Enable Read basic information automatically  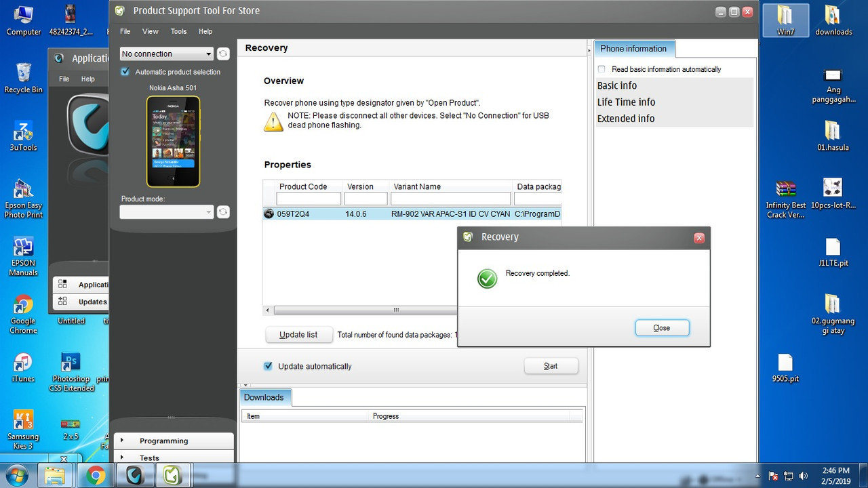coord(601,69)
